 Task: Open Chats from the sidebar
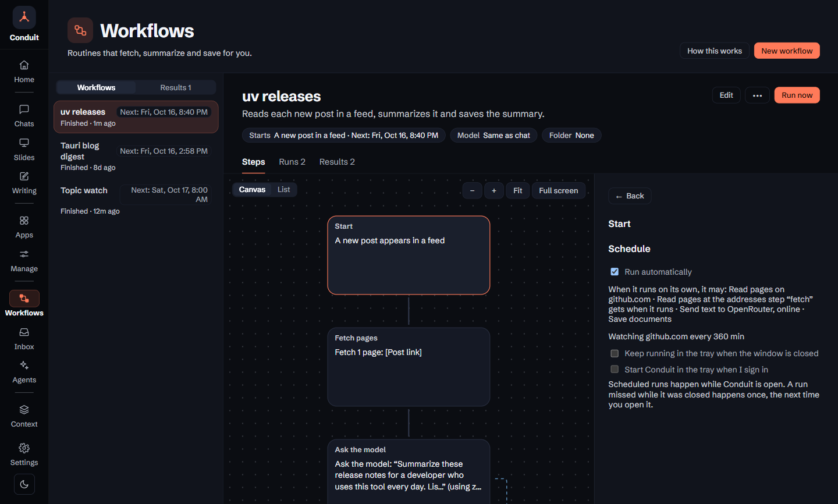coord(24,116)
